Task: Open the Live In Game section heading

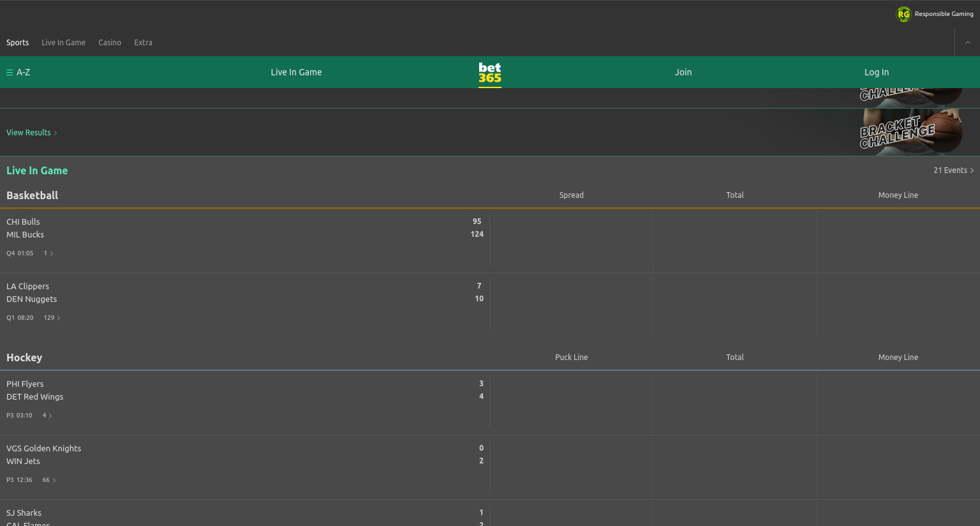Action: point(37,170)
